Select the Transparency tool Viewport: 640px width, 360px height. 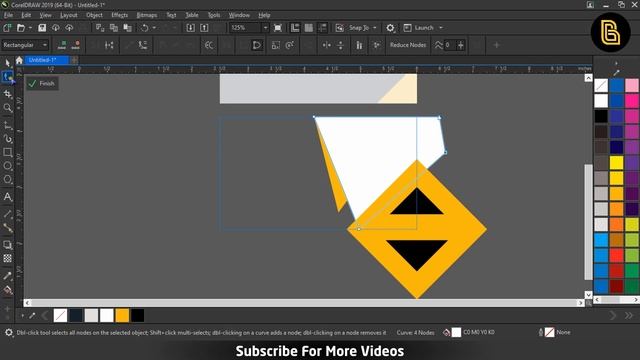click(x=7, y=258)
